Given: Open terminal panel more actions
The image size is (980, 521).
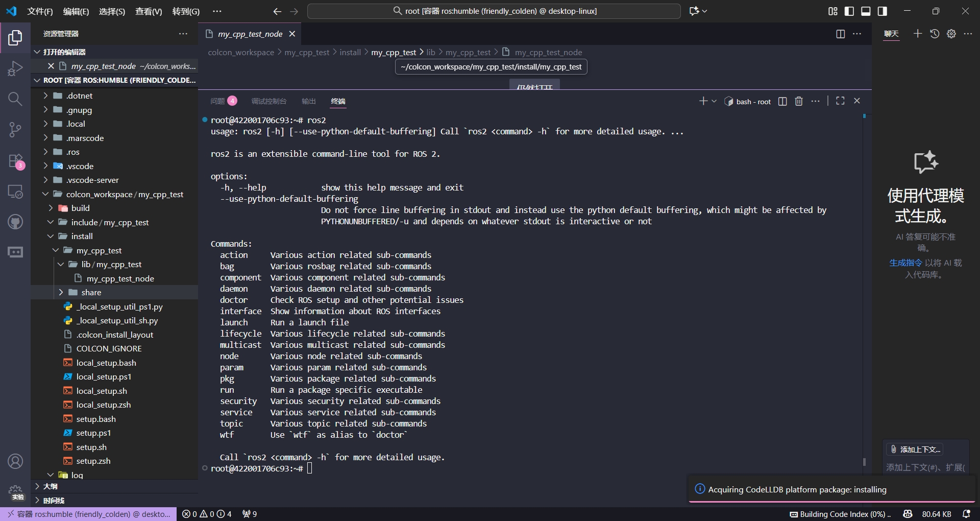Looking at the screenshot, I should pyautogui.click(x=816, y=101).
